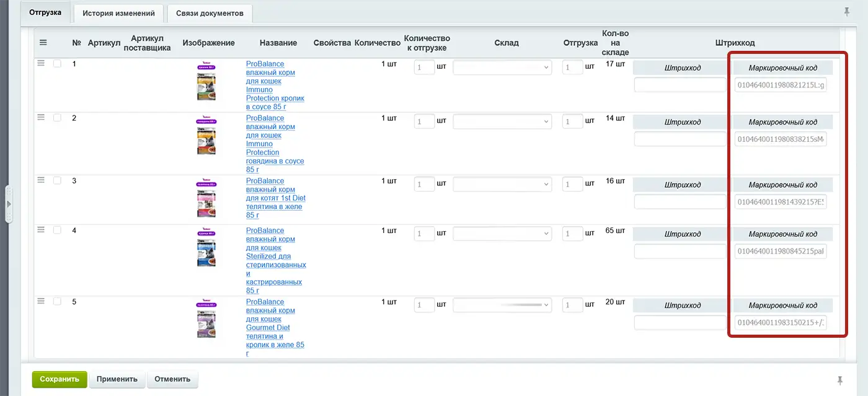Open the Склад dropdown in row 1
The height and width of the screenshot is (396, 868).
click(502, 67)
